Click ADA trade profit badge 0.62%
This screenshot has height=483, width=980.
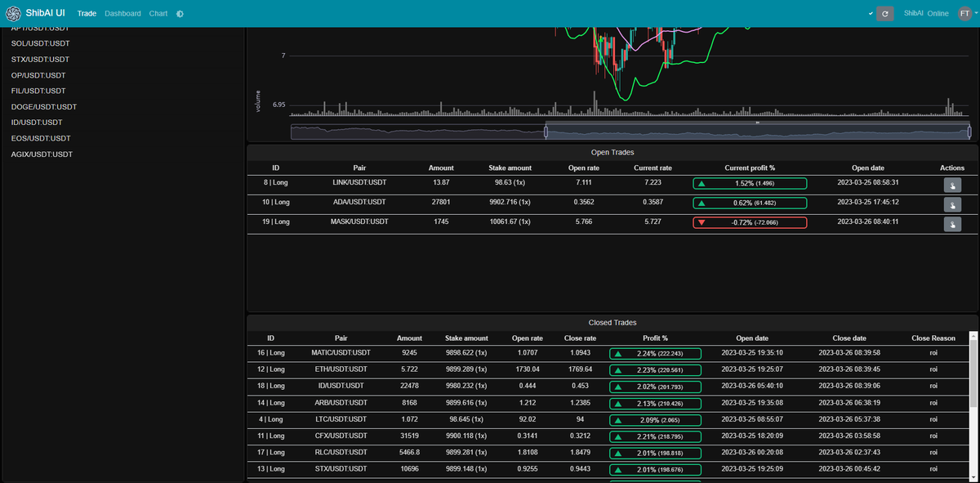pyautogui.click(x=750, y=203)
